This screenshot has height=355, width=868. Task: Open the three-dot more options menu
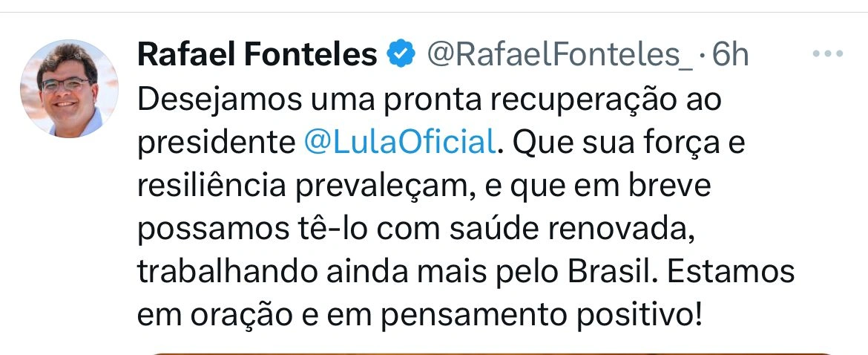coord(826,54)
